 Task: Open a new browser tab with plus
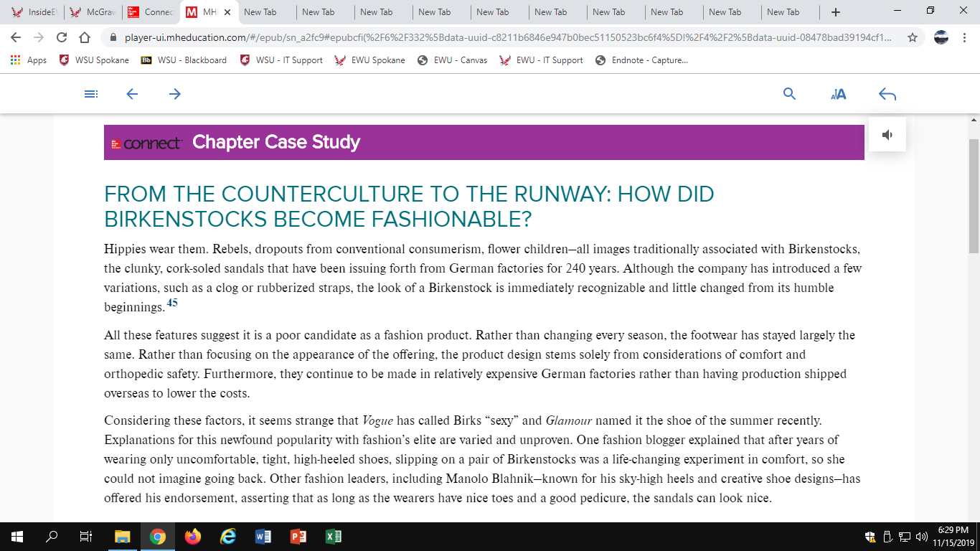point(836,12)
